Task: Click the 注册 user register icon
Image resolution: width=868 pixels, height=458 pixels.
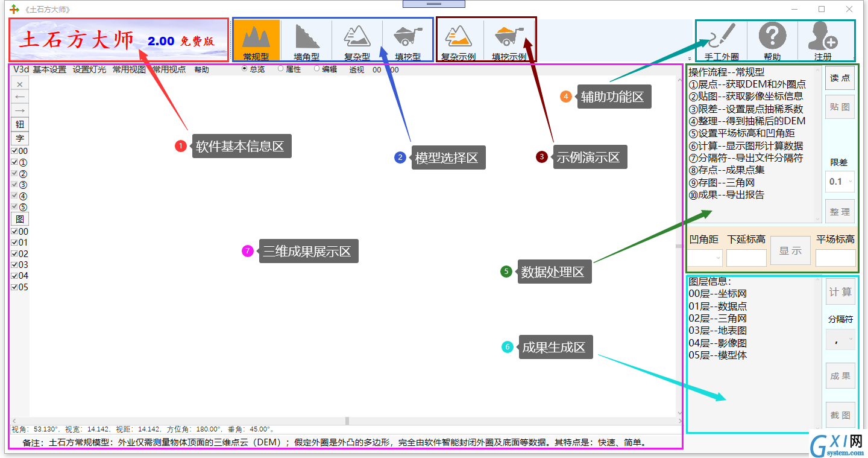Action: 823,40
